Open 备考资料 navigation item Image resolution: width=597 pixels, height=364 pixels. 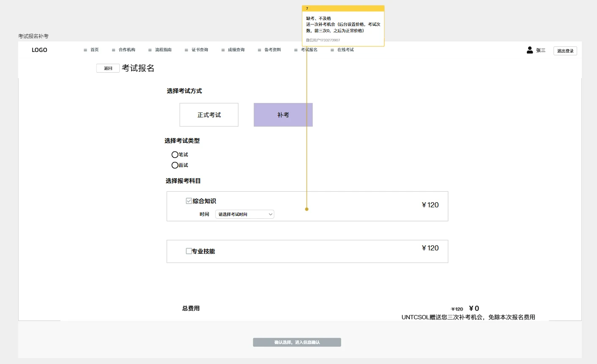(x=273, y=50)
